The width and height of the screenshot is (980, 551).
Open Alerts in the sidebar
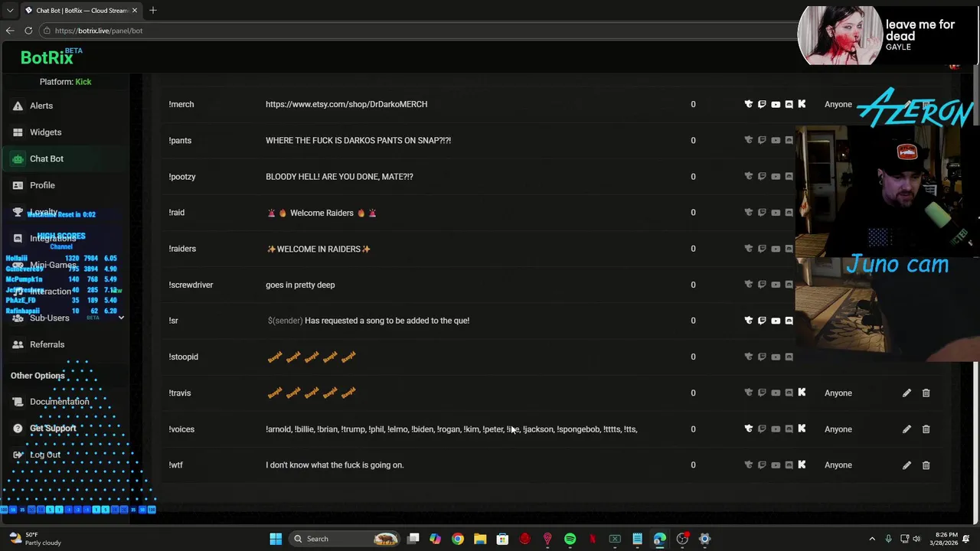click(x=41, y=106)
